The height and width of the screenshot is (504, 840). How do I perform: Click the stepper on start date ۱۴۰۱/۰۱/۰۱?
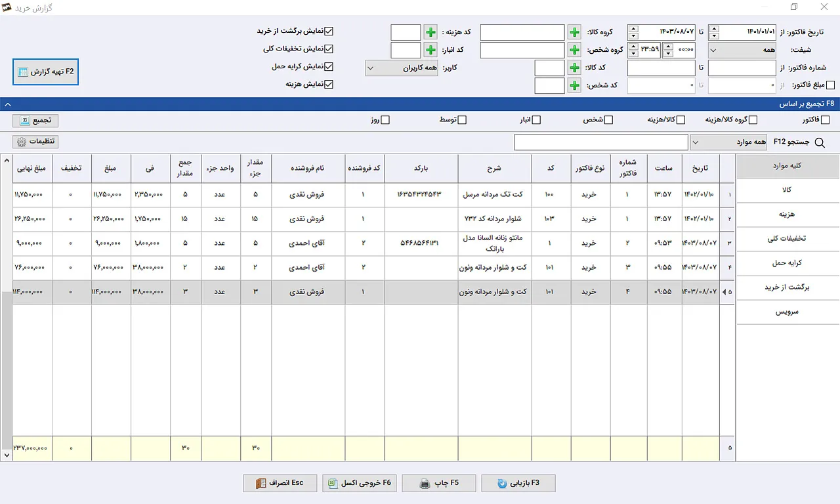[715, 32]
